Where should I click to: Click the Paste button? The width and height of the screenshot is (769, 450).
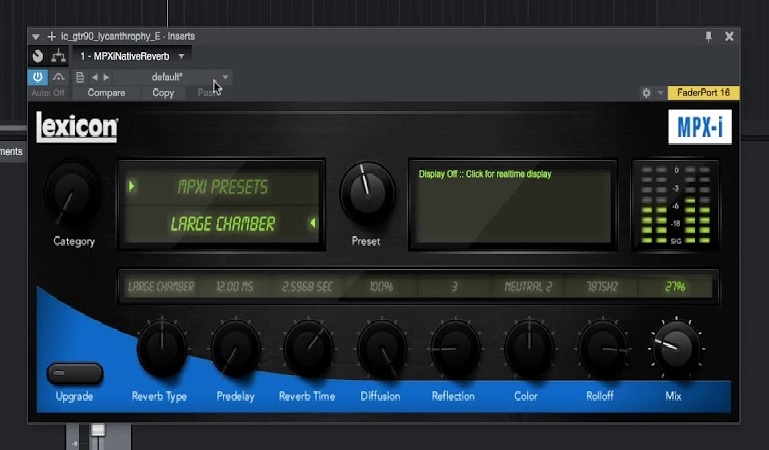(208, 93)
